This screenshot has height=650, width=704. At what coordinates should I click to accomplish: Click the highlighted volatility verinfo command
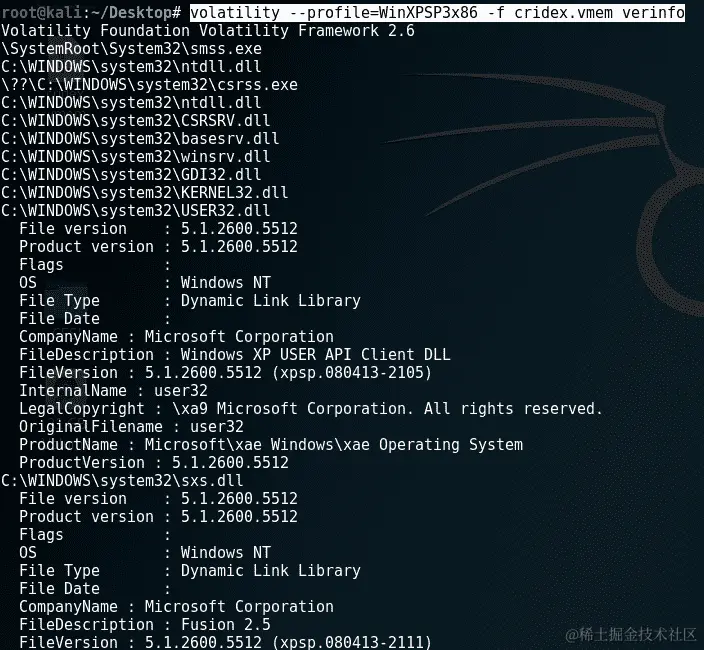[437, 12]
